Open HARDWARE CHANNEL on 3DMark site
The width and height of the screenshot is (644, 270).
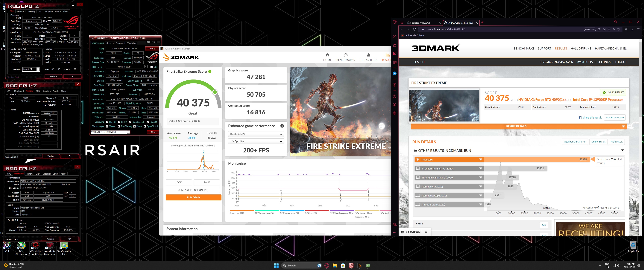[x=610, y=49]
